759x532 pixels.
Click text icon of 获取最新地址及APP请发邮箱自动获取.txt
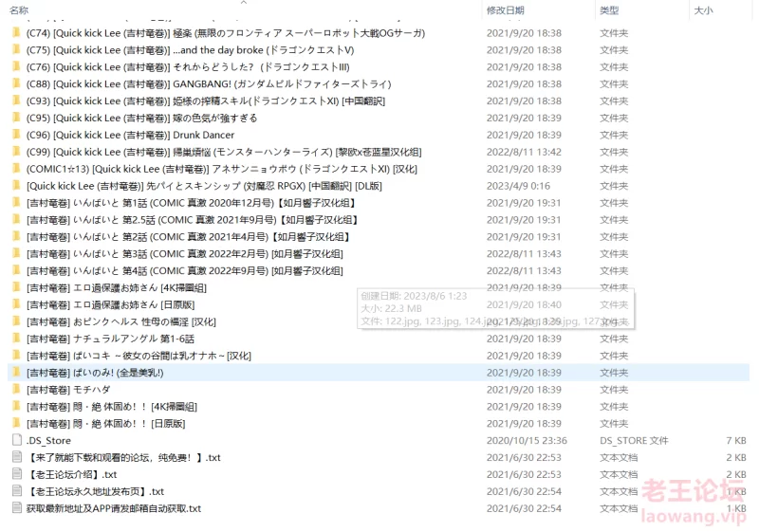pyautogui.click(x=17, y=507)
